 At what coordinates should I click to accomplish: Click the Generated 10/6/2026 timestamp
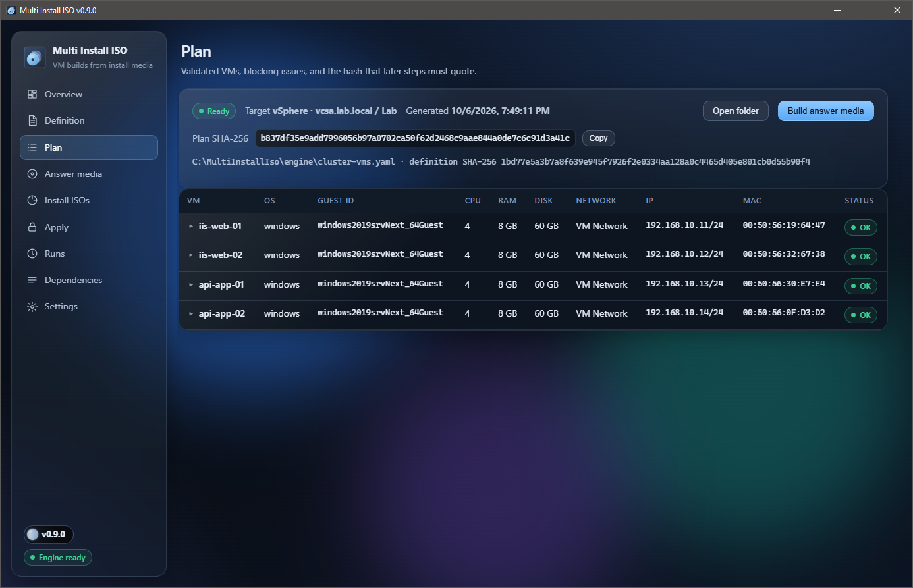(478, 111)
